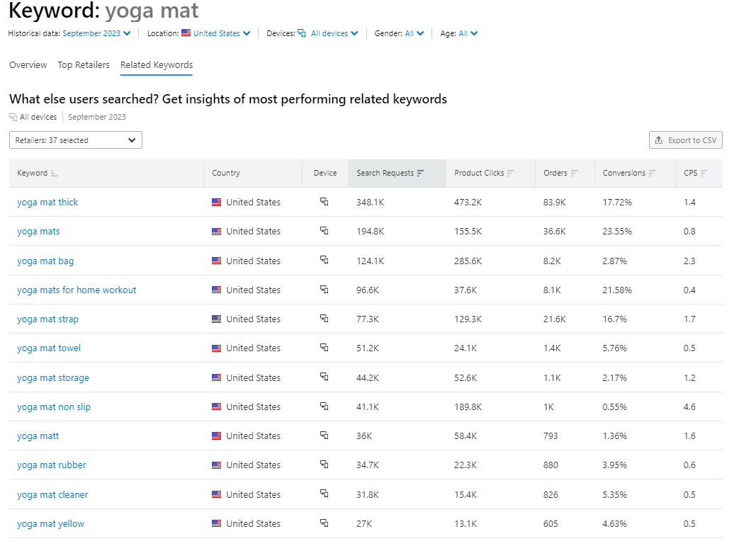Click US flag in yoga mat thick row
The width and height of the screenshot is (756, 546).
click(x=217, y=203)
